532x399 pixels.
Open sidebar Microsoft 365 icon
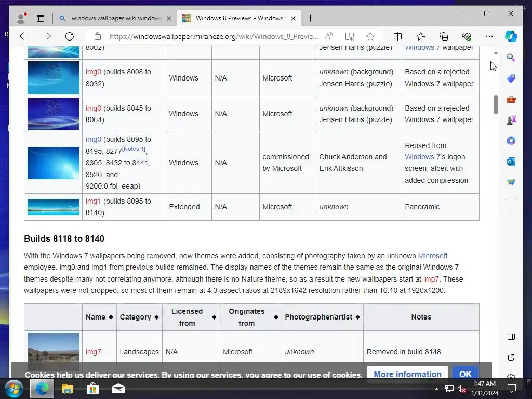coord(511,140)
